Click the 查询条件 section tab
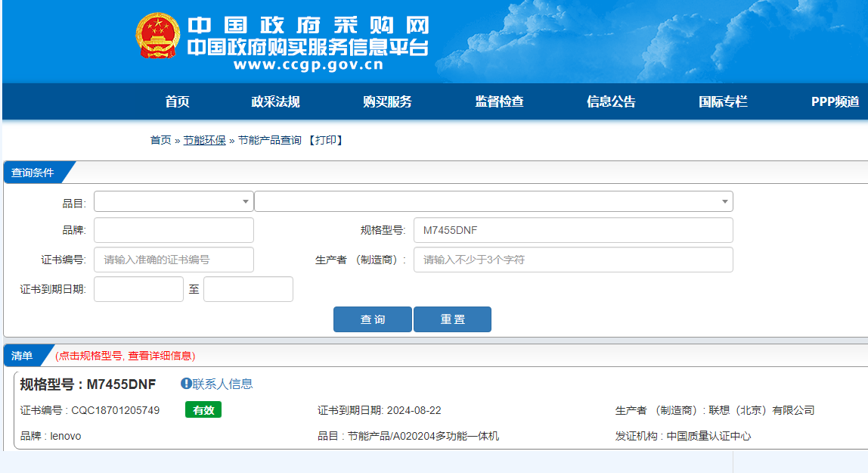 click(33, 173)
